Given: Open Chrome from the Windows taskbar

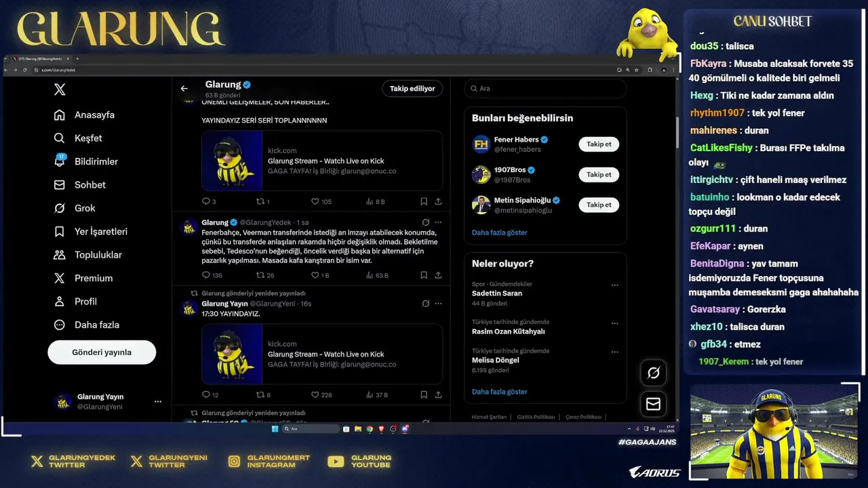Looking at the screenshot, I should pos(370,429).
